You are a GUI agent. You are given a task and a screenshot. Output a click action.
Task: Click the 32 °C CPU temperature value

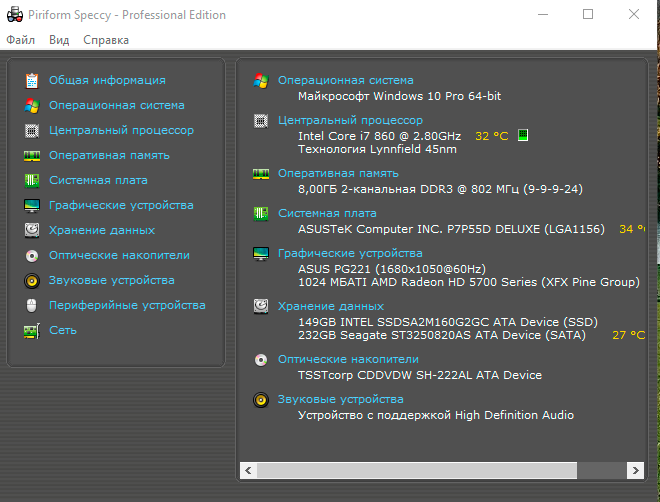[x=492, y=136]
